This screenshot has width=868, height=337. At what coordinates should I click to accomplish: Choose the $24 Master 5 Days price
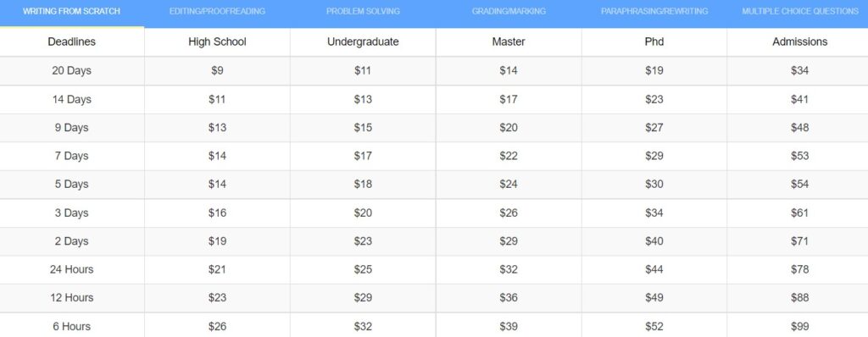click(509, 185)
